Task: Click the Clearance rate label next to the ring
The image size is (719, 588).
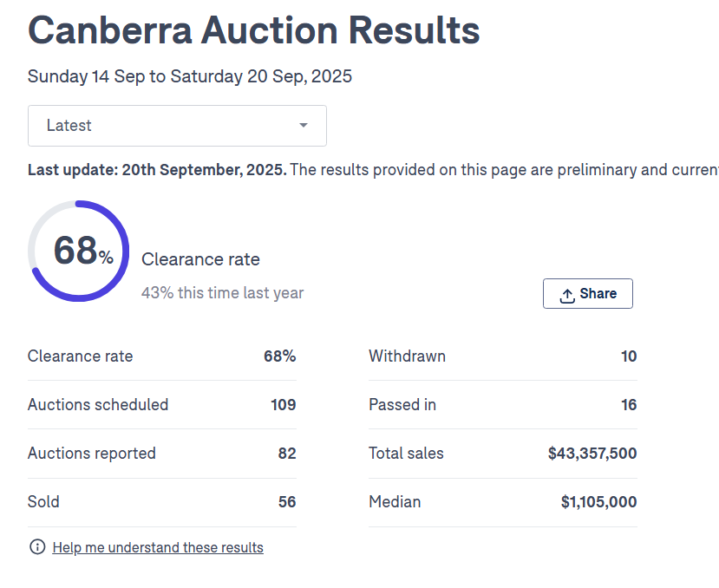Action: click(x=200, y=259)
